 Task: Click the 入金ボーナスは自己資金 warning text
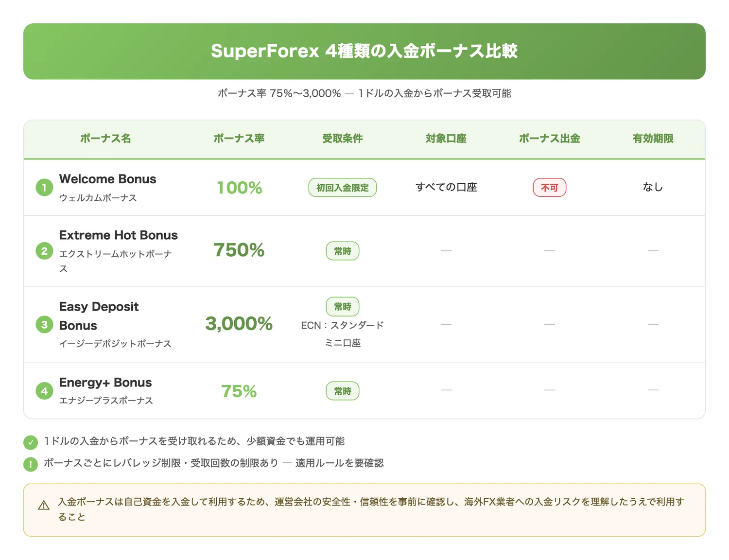click(x=371, y=509)
